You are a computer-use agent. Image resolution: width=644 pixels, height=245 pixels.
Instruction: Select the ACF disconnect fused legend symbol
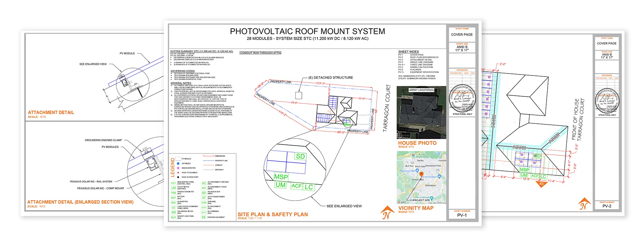coord(204,188)
